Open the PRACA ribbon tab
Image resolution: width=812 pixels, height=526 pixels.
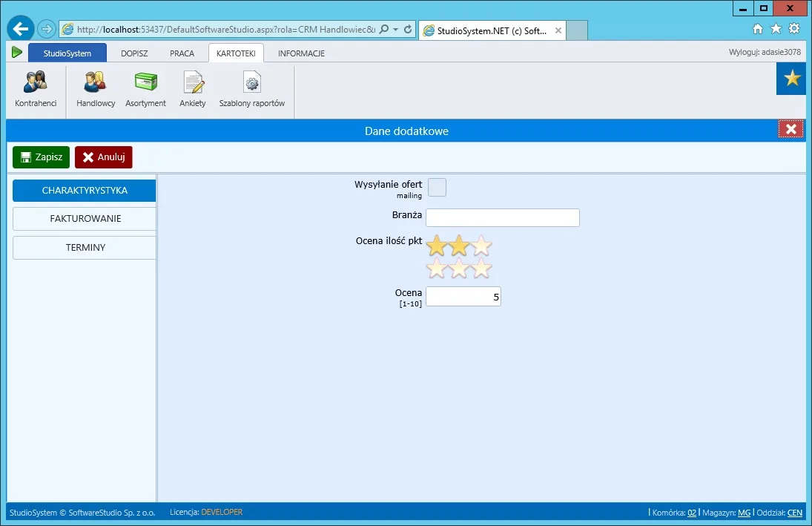[182, 53]
